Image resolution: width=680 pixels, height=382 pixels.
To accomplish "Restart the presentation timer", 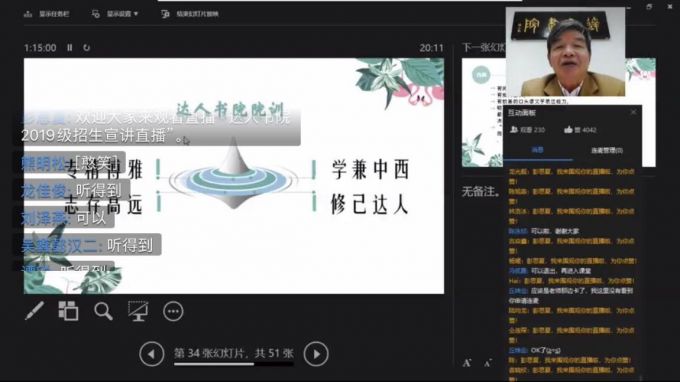I will click(86, 48).
